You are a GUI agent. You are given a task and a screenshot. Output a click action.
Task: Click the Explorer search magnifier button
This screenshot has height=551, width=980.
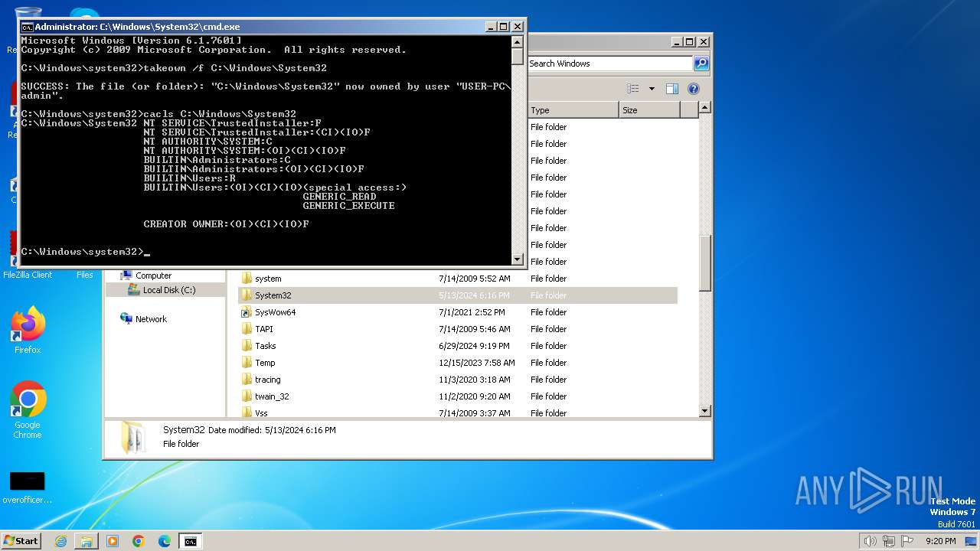point(701,64)
